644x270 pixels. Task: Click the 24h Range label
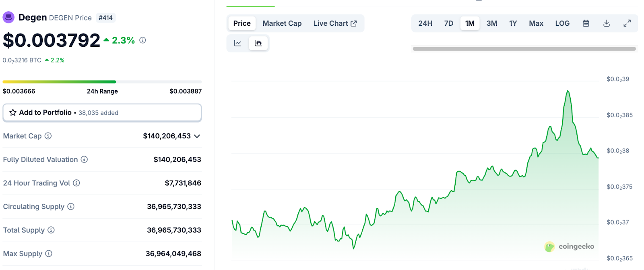(x=102, y=91)
